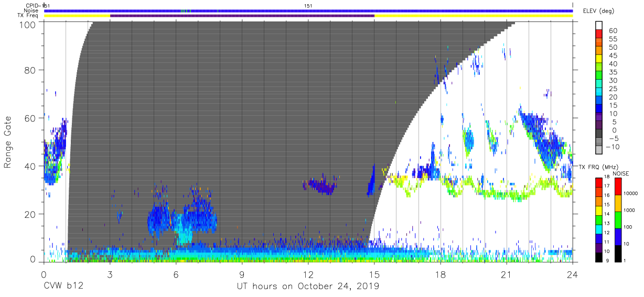Click the TX FRQ colorbar label '14'
The image size is (644, 297).
608,215
